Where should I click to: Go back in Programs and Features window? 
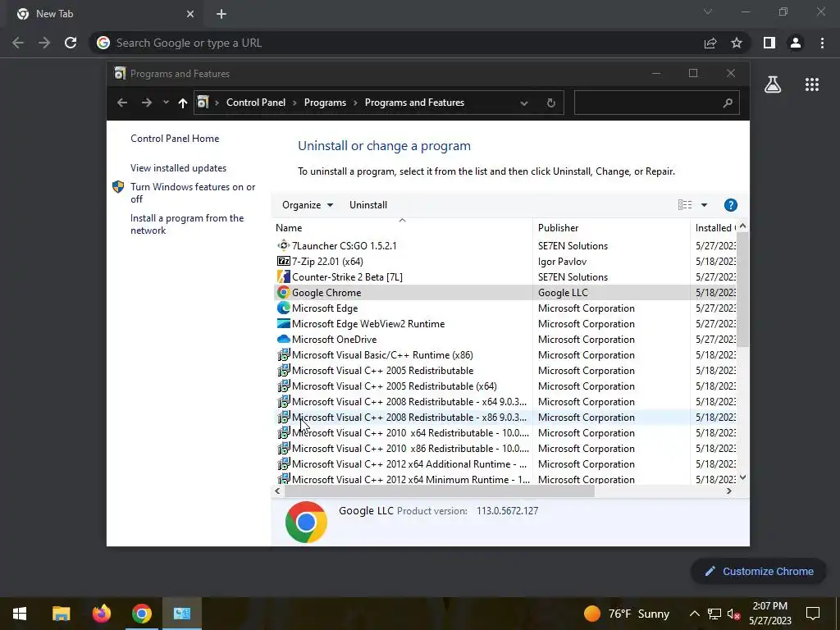point(122,103)
